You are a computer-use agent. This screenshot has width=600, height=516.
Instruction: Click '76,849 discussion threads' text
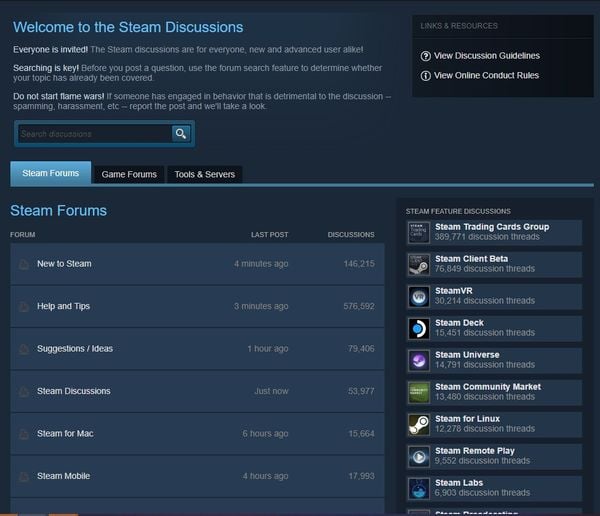click(485, 269)
